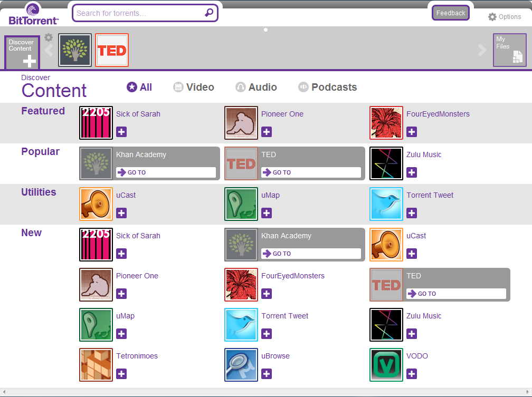Add Torrent Tweet in Utilities row
532x397 pixels.
[x=412, y=213]
